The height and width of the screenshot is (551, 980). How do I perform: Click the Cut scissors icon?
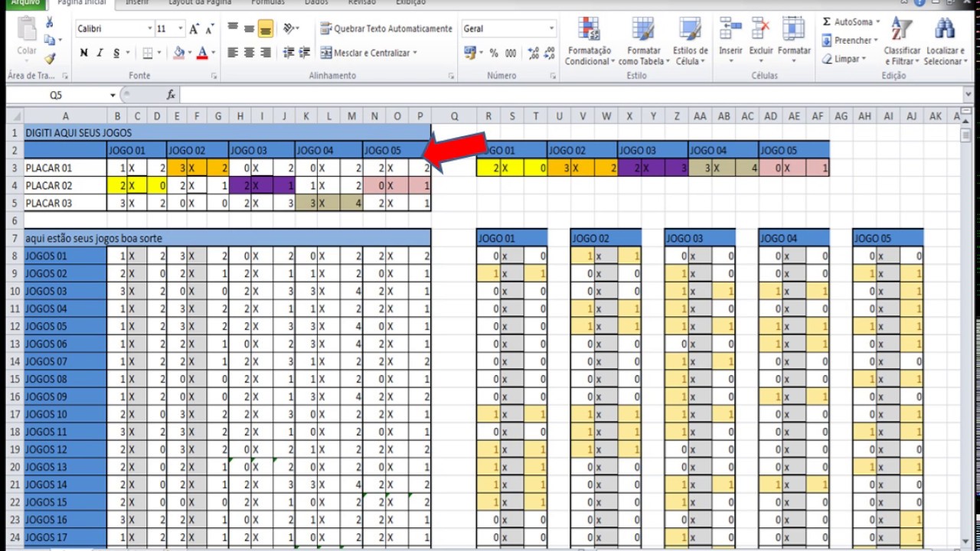51,24
